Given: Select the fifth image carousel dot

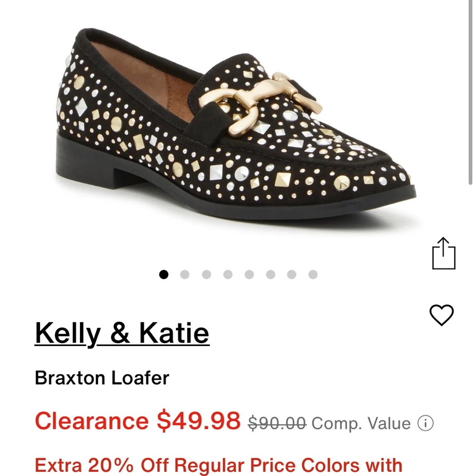Looking at the screenshot, I should click(x=249, y=274).
